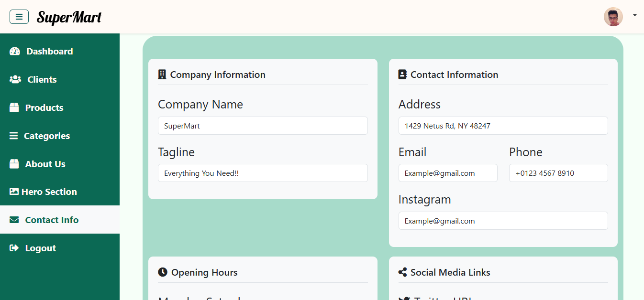644x300 pixels.
Task: Click the Clients people icon
Action: (x=15, y=80)
